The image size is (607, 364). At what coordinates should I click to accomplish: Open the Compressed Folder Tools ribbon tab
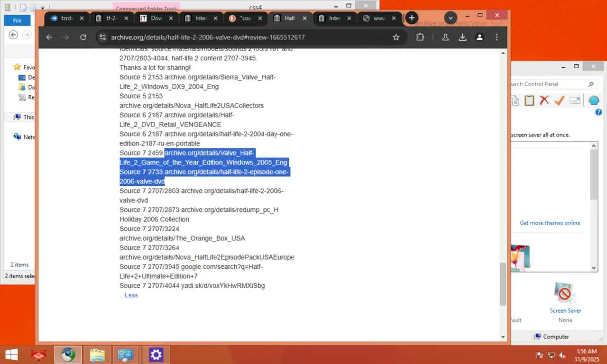(147, 8)
